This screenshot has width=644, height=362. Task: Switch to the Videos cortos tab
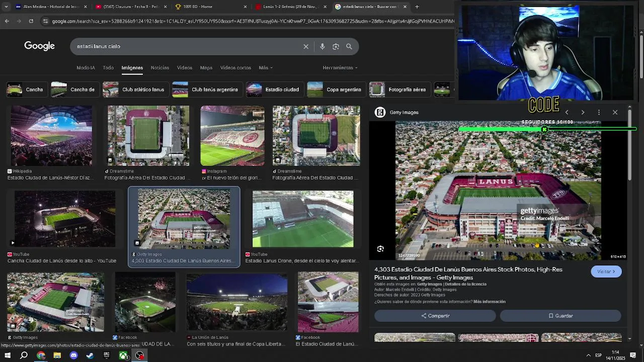[x=235, y=67]
